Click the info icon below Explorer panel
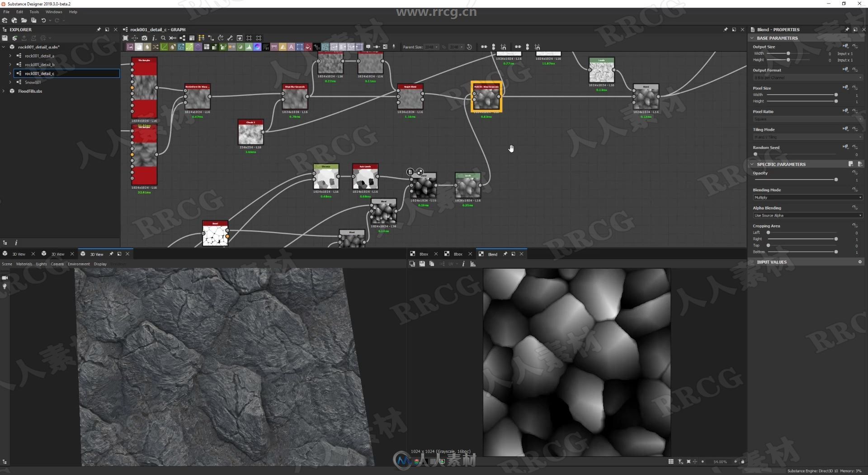This screenshot has width=868, height=475. [16, 243]
